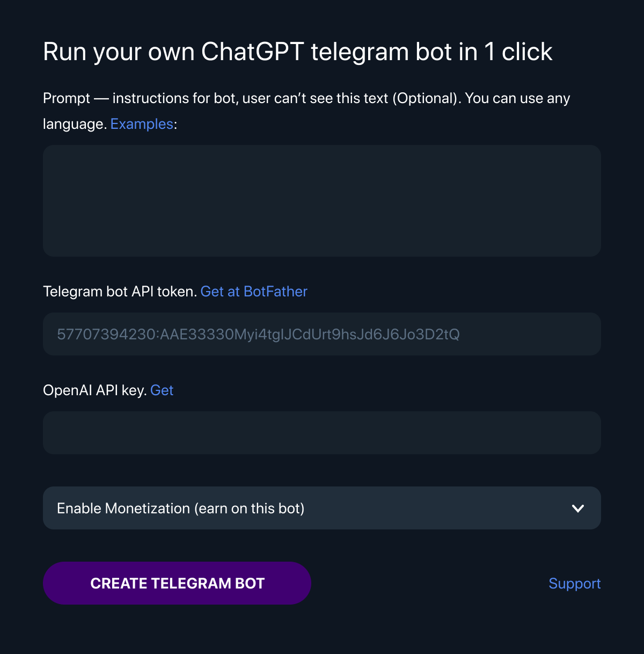
Task: Click the 'OpenAI API key.' label text
Action: pyautogui.click(x=94, y=390)
